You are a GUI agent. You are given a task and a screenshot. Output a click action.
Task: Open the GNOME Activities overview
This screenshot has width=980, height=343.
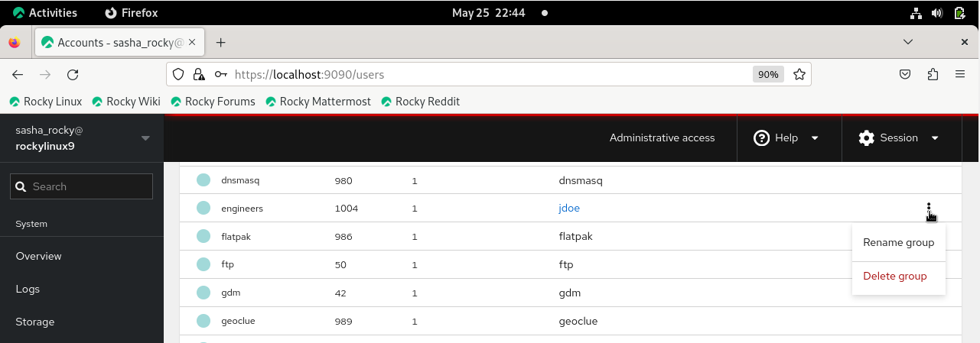[x=45, y=12]
